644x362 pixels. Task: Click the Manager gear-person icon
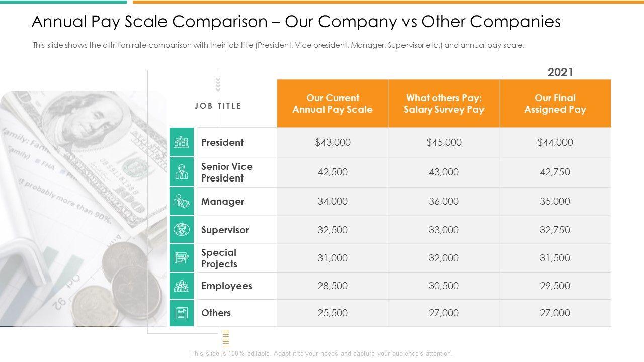(182, 202)
